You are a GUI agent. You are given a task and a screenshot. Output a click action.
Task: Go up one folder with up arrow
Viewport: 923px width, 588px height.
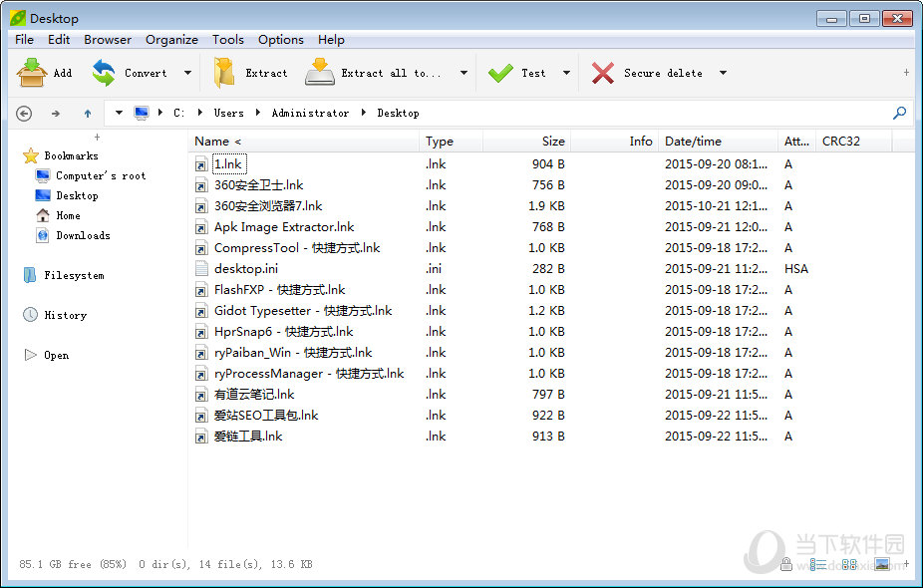tap(88, 114)
